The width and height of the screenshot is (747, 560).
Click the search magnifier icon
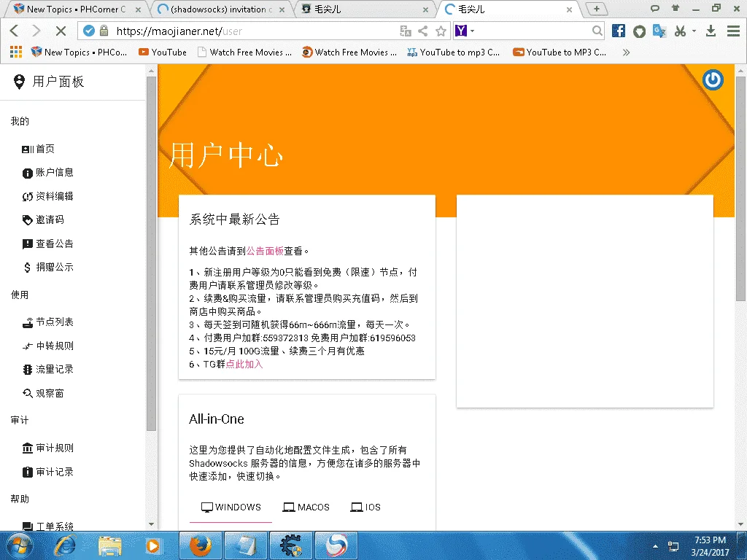point(597,31)
